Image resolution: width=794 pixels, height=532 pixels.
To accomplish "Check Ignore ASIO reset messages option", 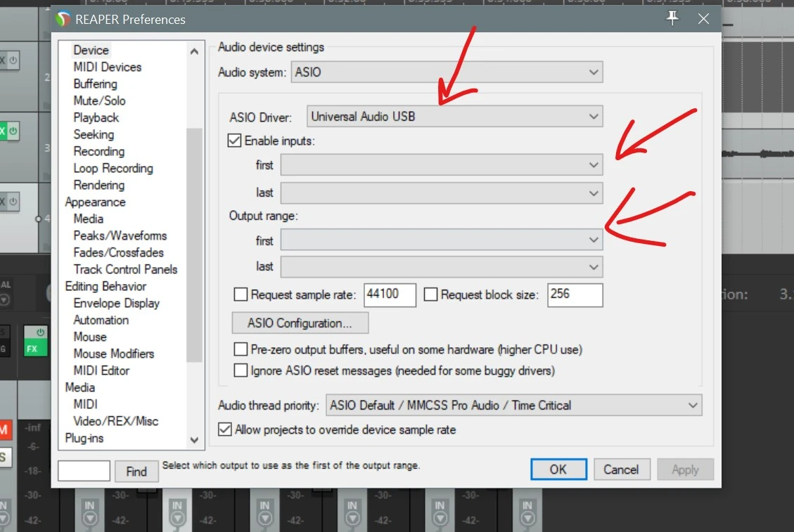I will [241, 370].
